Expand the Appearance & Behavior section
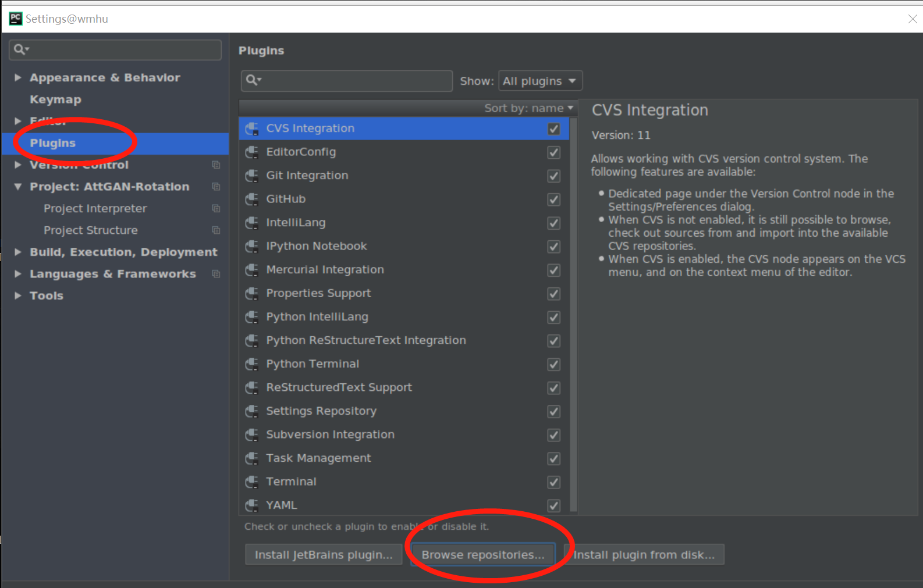923x588 pixels. (x=18, y=77)
